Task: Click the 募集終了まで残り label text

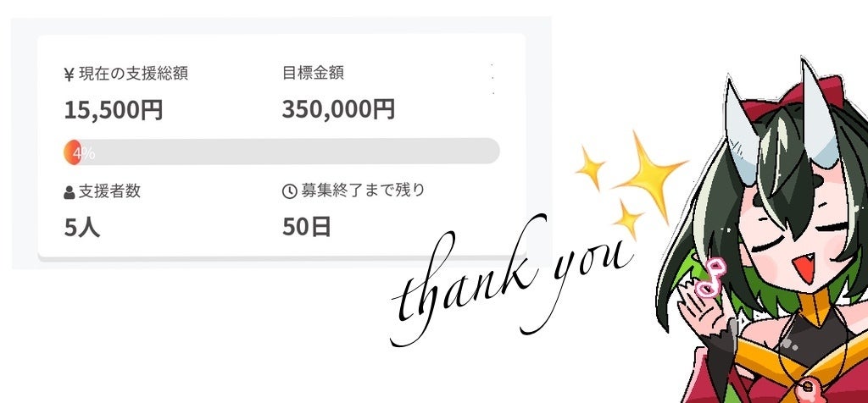Action: pyautogui.click(x=361, y=190)
